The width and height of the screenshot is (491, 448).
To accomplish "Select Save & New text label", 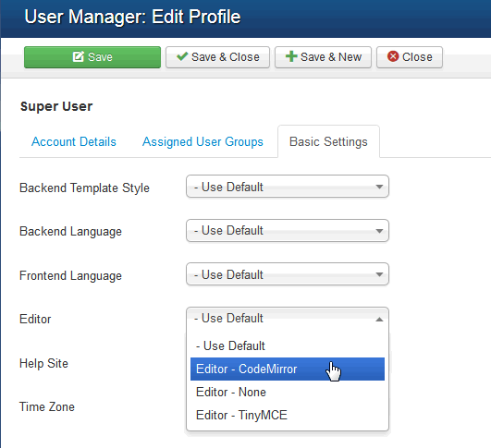I will pos(331,57).
